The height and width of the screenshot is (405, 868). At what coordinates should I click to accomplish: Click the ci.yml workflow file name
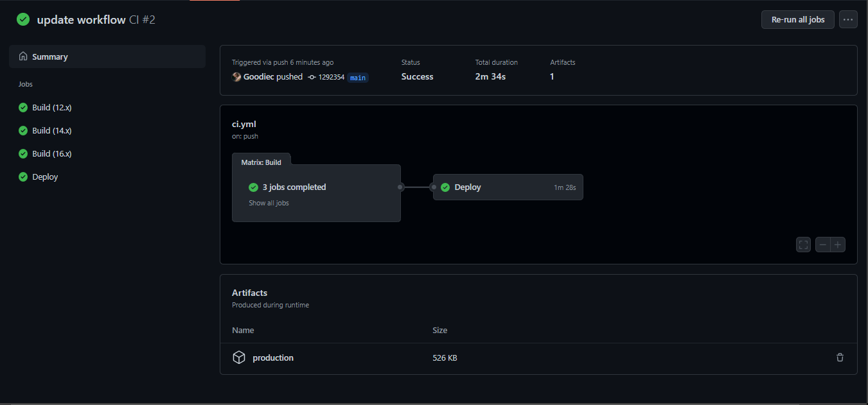(244, 125)
